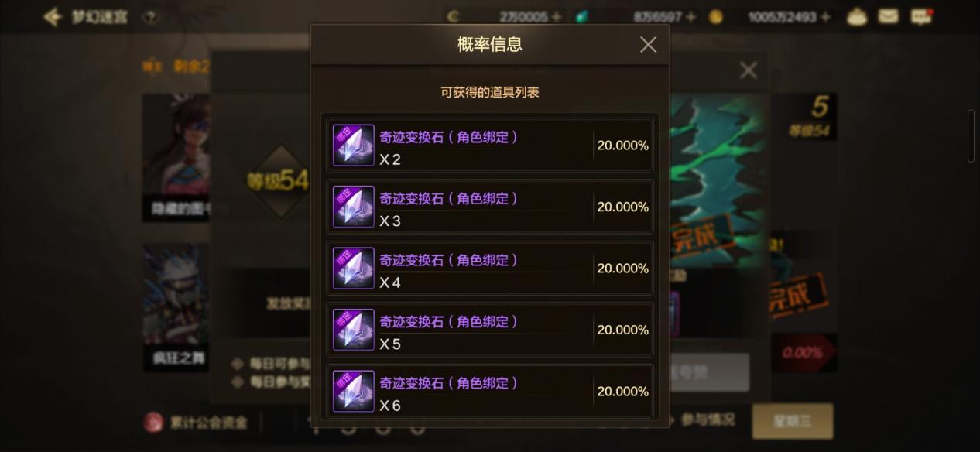
Task: Tap the back arrow beside 梦幻迷宫
Action: pyautogui.click(x=53, y=16)
